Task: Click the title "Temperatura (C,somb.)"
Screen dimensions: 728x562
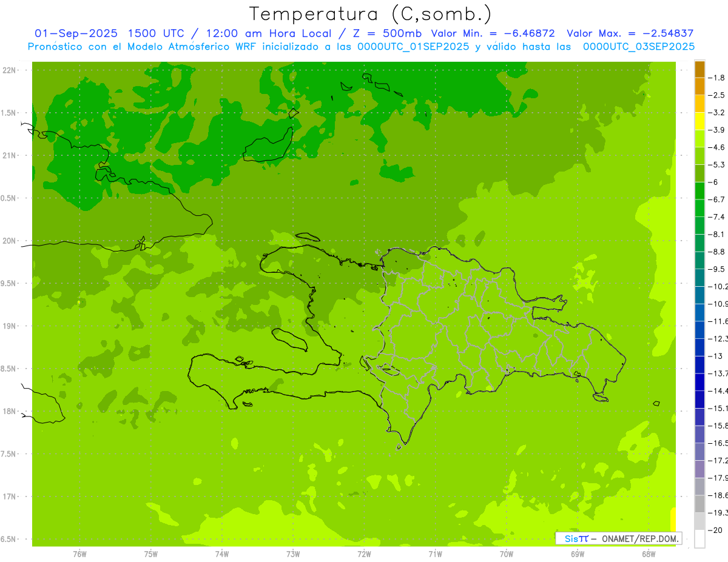Action: (370, 14)
